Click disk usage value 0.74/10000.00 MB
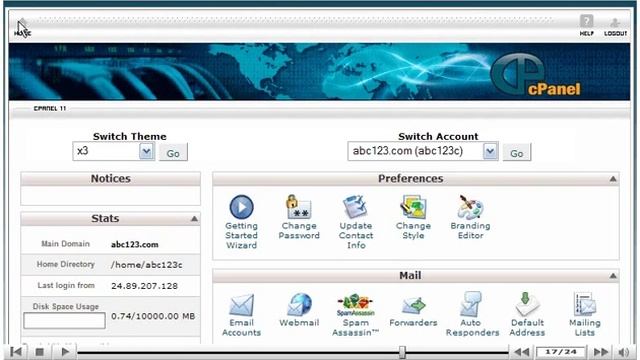The height and width of the screenshot is (360, 640). (153, 316)
